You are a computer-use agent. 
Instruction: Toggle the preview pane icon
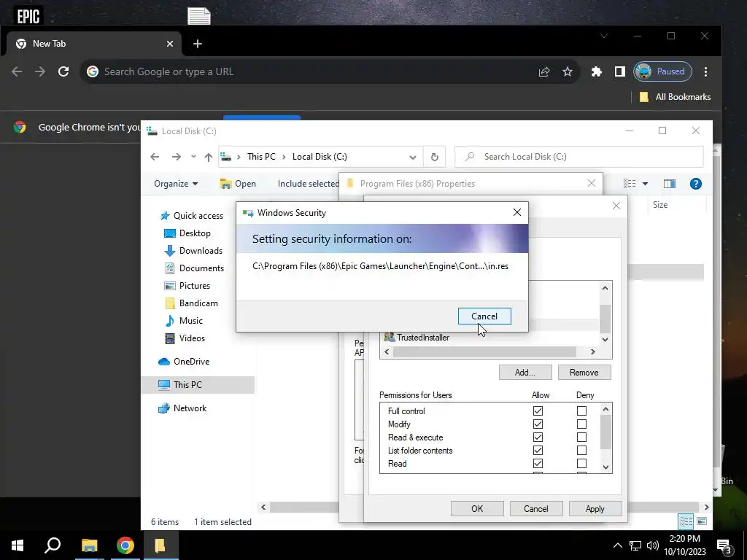pyautogui.click(x=670, y=184)
